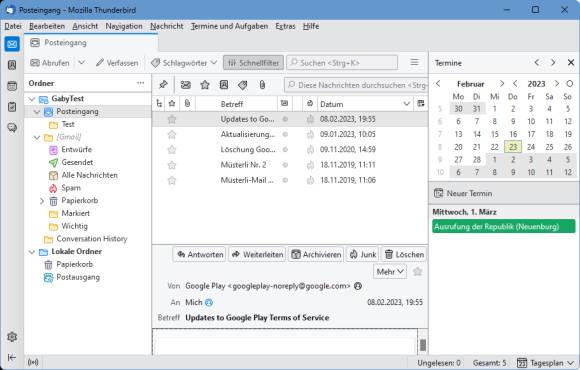Sort by attachment column header
Screen dimensions: 580x370
tap(187, 104)
